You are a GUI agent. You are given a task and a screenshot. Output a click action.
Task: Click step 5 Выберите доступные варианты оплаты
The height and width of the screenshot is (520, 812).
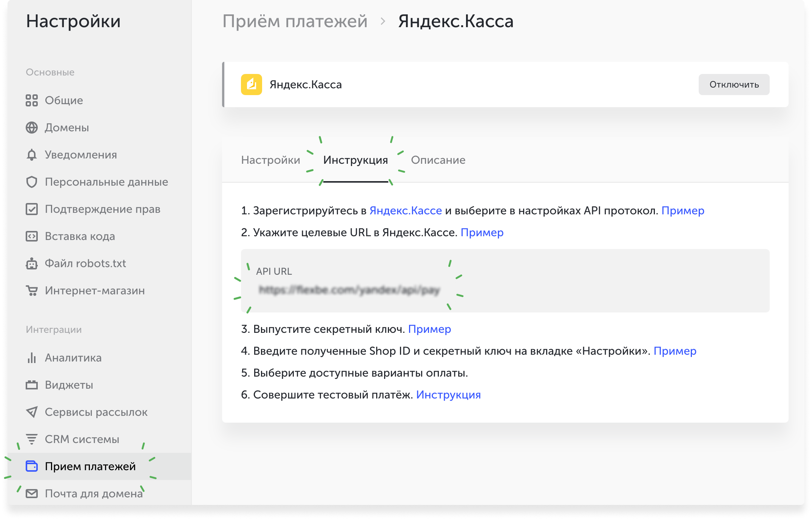(x=355, y=373)
